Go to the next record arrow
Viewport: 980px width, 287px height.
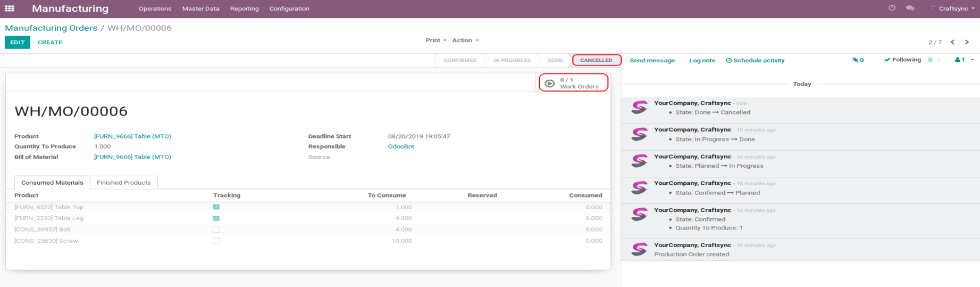967,42
